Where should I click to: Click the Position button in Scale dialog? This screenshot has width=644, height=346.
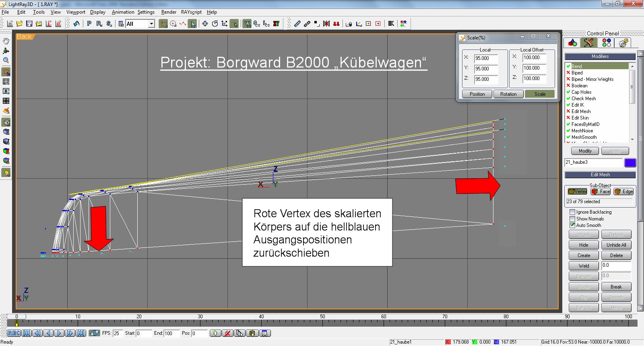477,94
